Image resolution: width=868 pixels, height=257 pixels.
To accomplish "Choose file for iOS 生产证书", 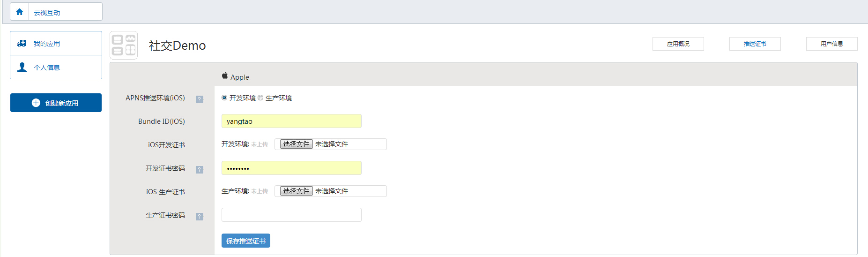I will (296, 191).
